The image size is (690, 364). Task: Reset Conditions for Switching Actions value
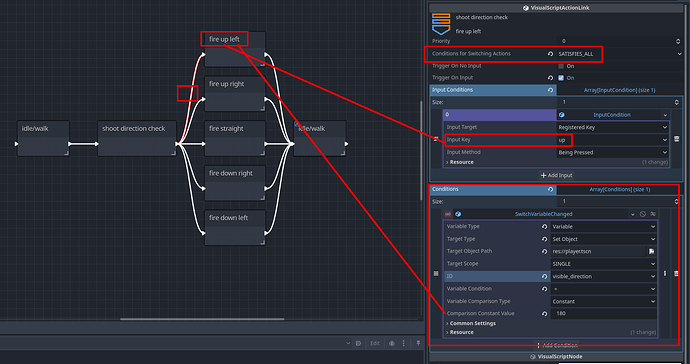pos(550,54)
